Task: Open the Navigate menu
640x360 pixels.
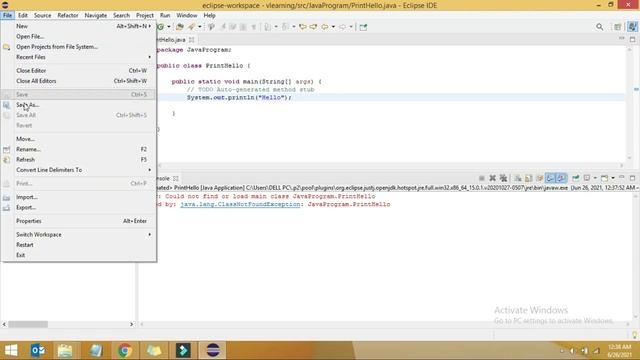Action: pos(96,16)
